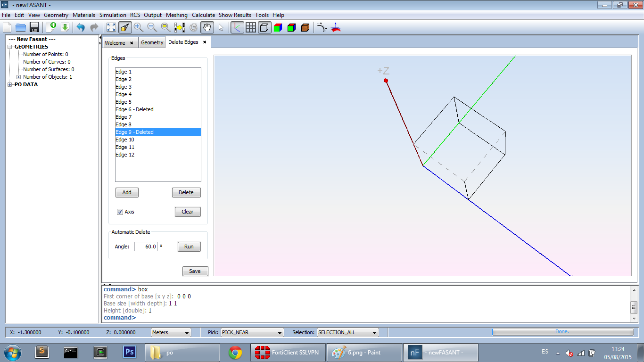The height and width of the screenshot is (362, 644).
Task: Switch to the Geometry tab
Action: point(152,42)
